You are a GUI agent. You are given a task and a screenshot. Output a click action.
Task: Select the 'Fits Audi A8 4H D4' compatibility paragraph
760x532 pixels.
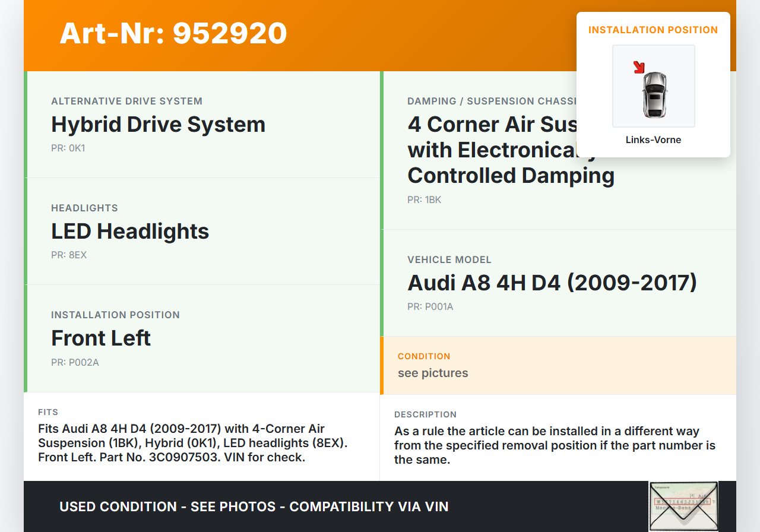[x=193, y=443]
